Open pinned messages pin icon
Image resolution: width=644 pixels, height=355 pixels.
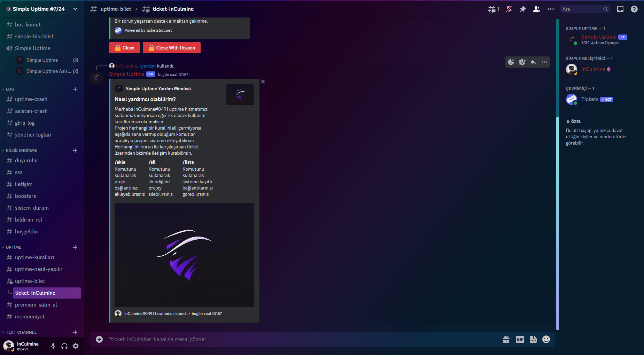tap(523, 9)
